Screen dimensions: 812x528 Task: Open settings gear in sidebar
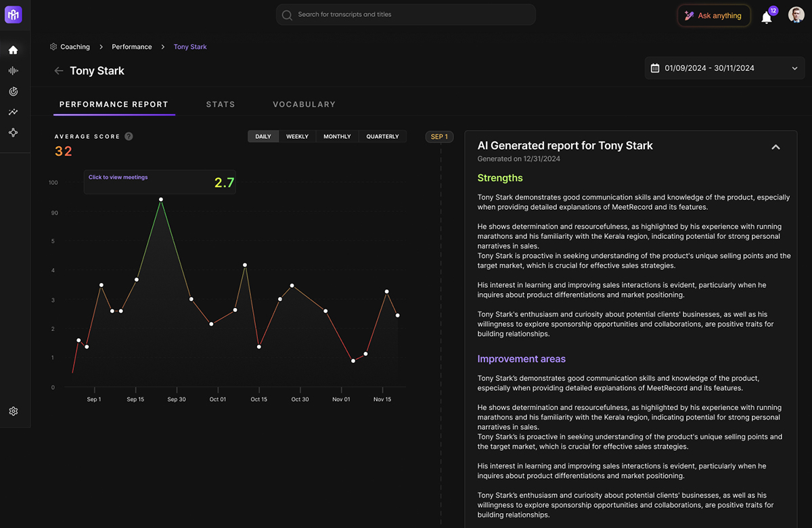[13, 412]
